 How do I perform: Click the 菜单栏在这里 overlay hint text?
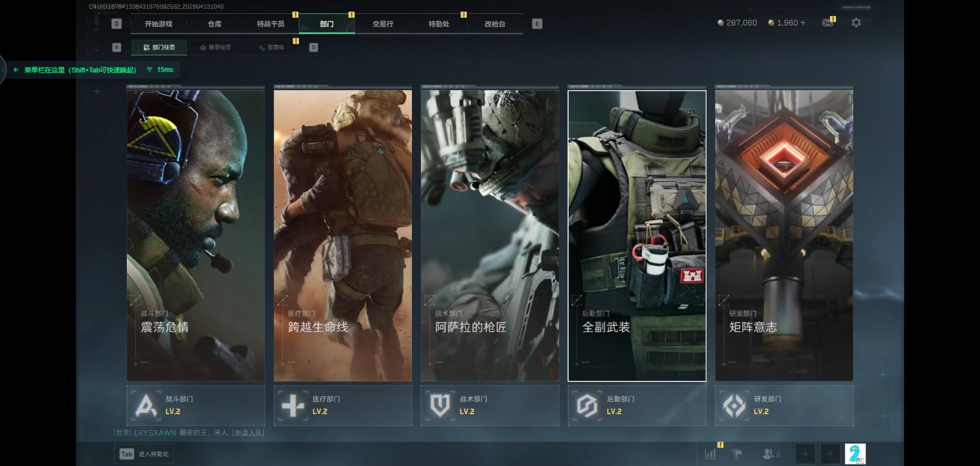(80, 70)
